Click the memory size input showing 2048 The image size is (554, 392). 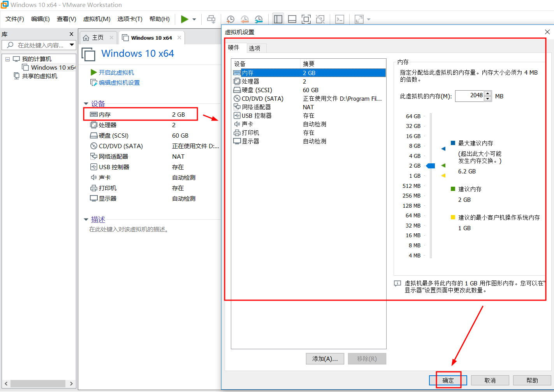[470, 96]
